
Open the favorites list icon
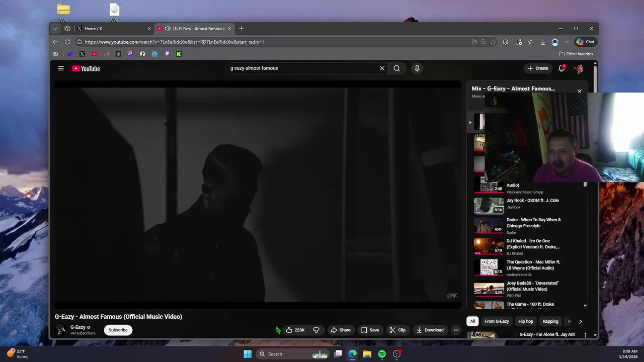point(531,42)
